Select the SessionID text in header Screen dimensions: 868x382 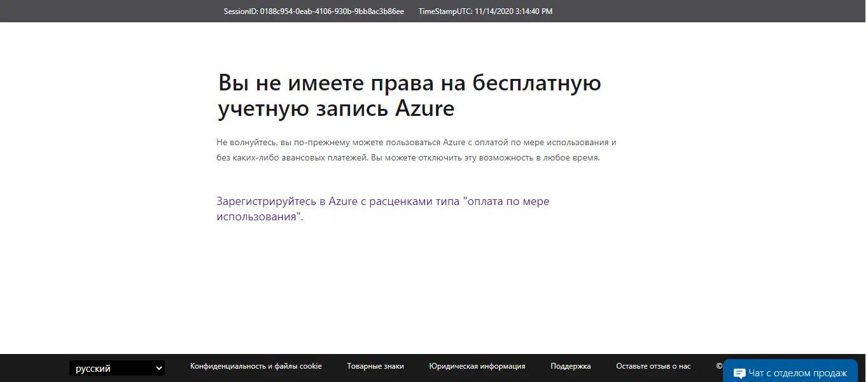tap(314, 11)
